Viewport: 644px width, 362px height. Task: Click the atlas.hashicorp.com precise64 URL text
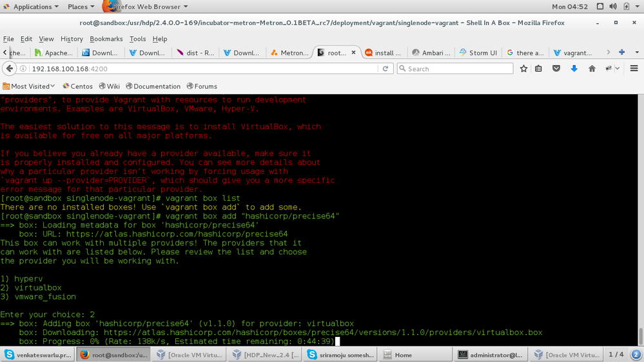pyautogui.click(x=177, y=234)
